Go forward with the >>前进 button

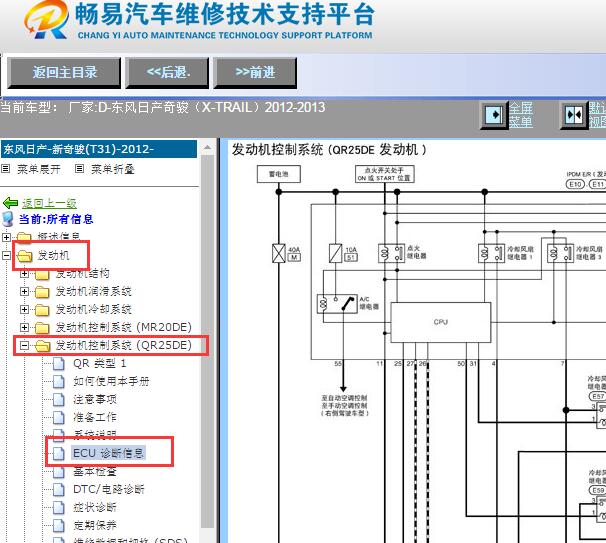255,73
